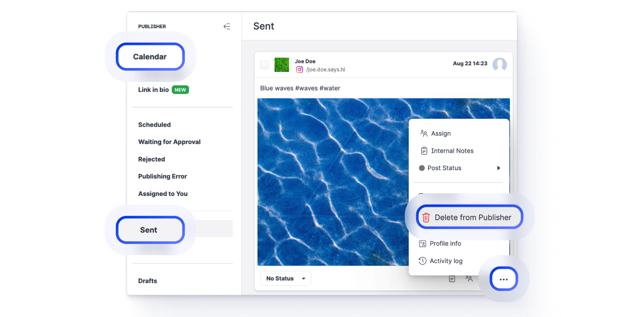Open the Calendar section in sidebar

tap(150, 57)
